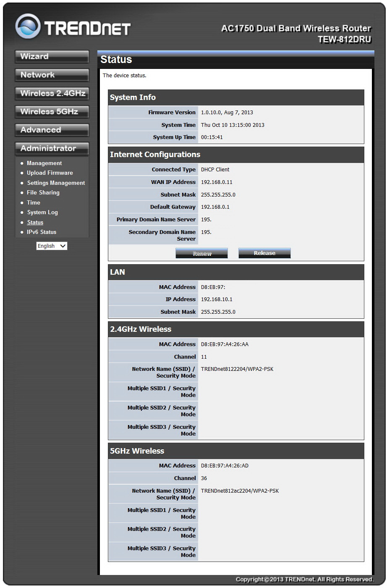The width and height of the screenshot is (387, 588).
Task: Select system time "Thu Oct 10 13:15:00 2013"
Action: [233, 125]
